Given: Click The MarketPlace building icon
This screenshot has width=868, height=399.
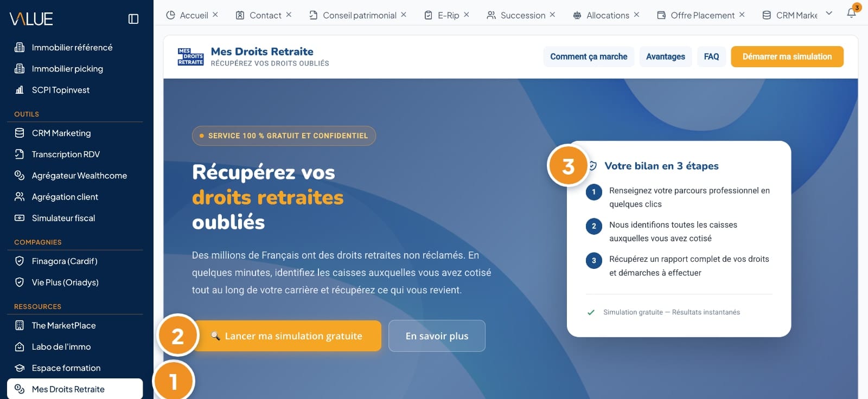Looking at the screenshot, I should [x=20, y=326].
